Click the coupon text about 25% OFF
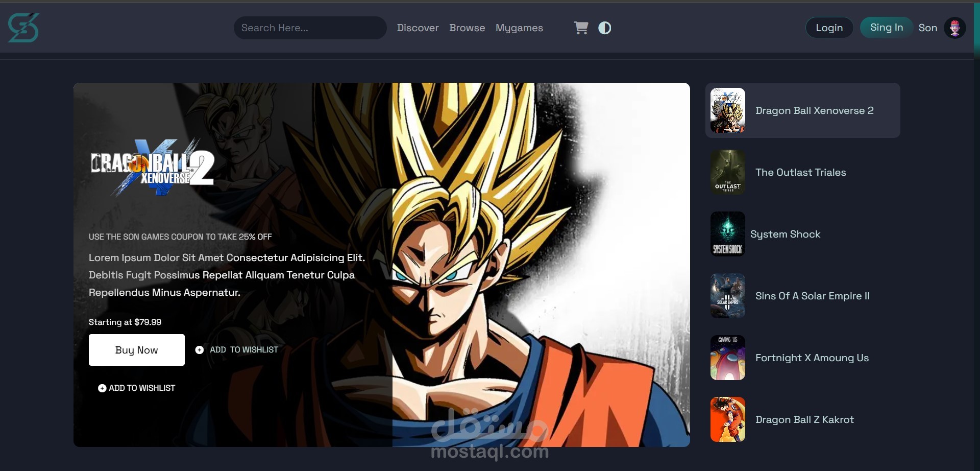The width and height of the screenshot is (980, 471). coord(180,237)
